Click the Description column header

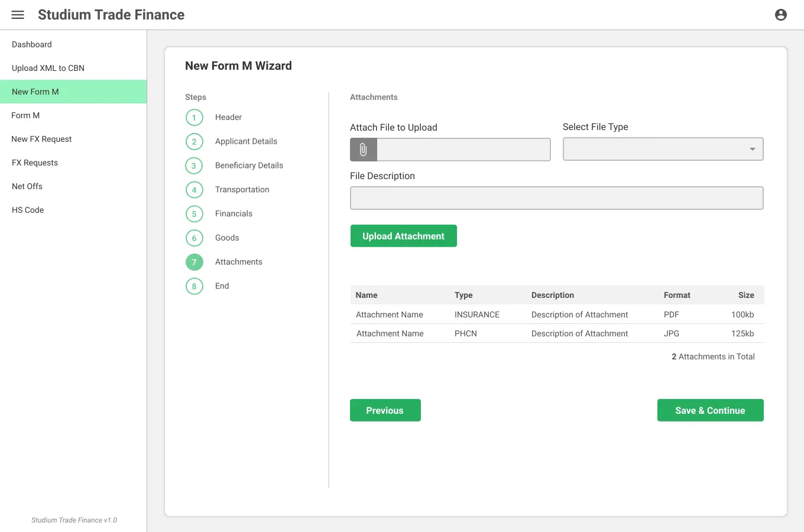coord(552,295)
